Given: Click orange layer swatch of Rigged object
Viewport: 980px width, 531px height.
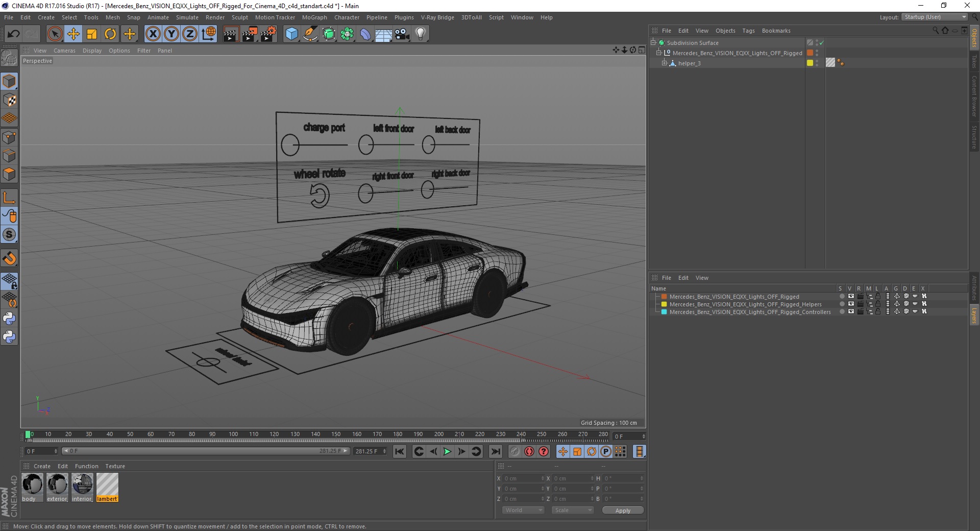Looking at the screenshot, I should 810,53.
